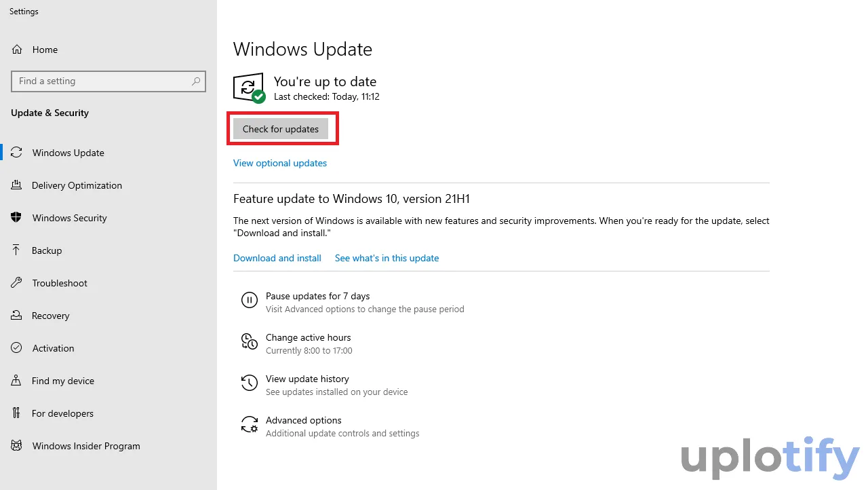Image resolution: width=868 pixels, height=490 pixels.
Task: Click the clock icon for active hours
Action: tap(250, 341)
